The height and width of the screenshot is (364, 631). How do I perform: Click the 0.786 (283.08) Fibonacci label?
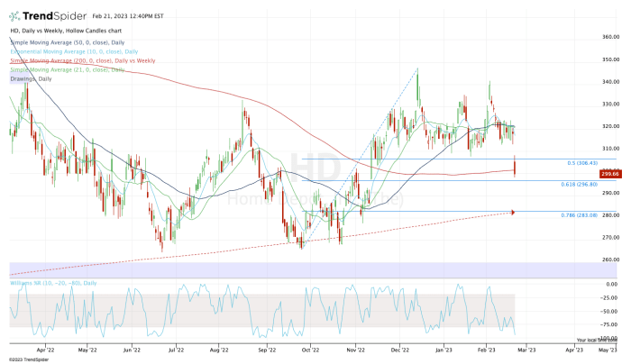[x=579, y=215]
